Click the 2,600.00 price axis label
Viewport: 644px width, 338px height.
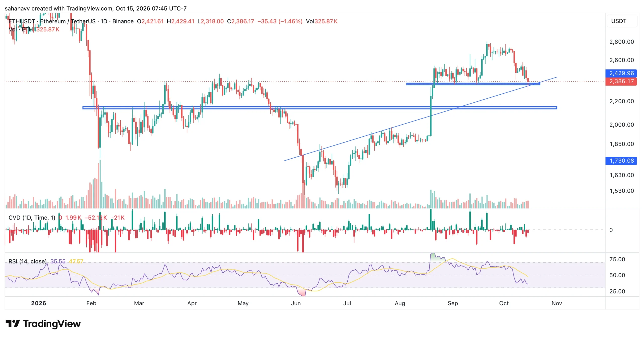click(621, 60)
